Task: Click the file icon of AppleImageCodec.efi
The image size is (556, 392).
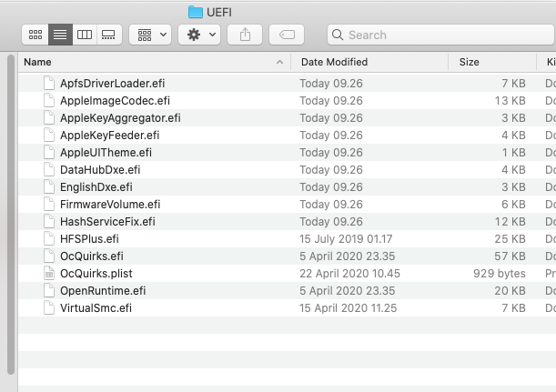Action: [49, 100]
